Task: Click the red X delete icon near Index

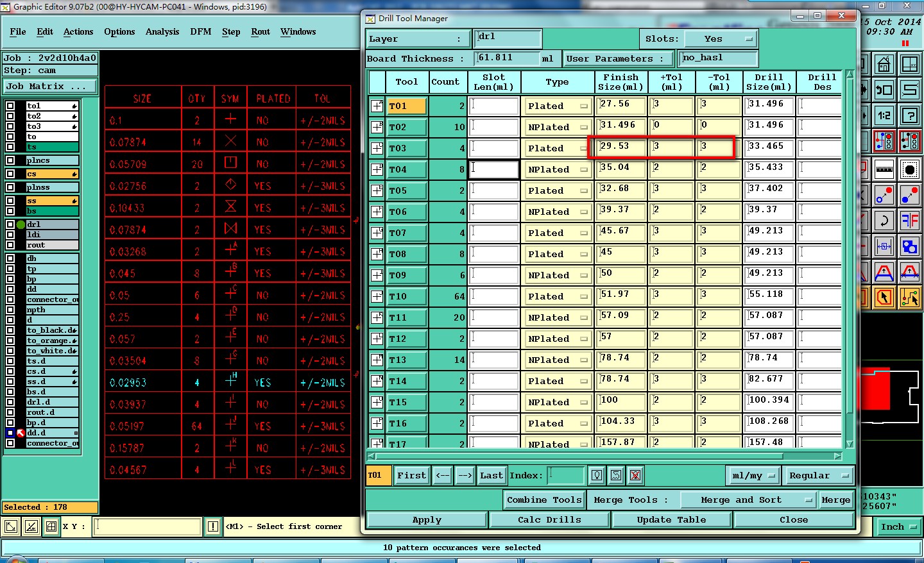Action: click(x=635, y=475)
